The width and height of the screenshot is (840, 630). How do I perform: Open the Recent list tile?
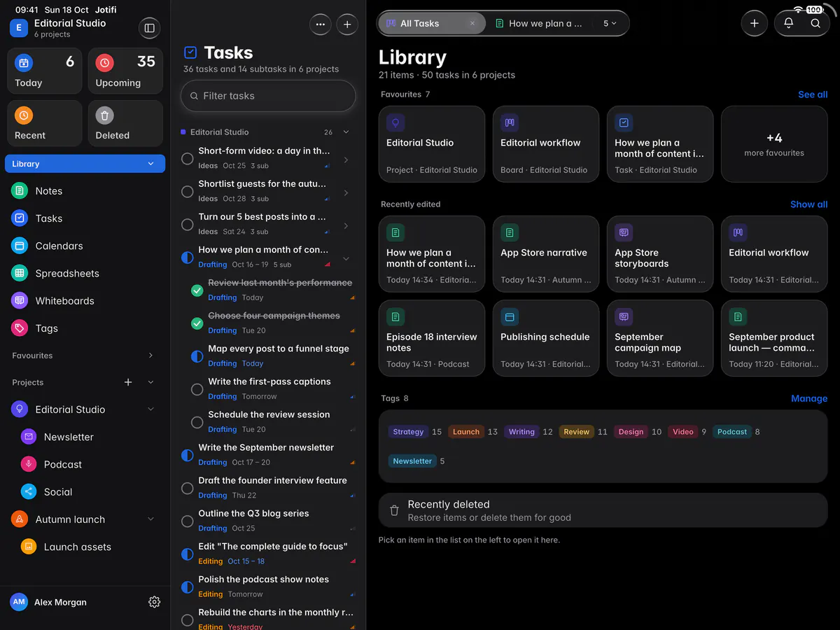[x=45, y=123]
